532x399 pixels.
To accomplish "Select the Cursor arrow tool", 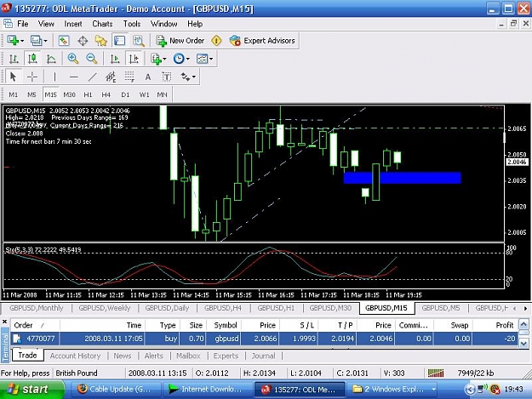I will pyautogui.click(x=14, y=77).
